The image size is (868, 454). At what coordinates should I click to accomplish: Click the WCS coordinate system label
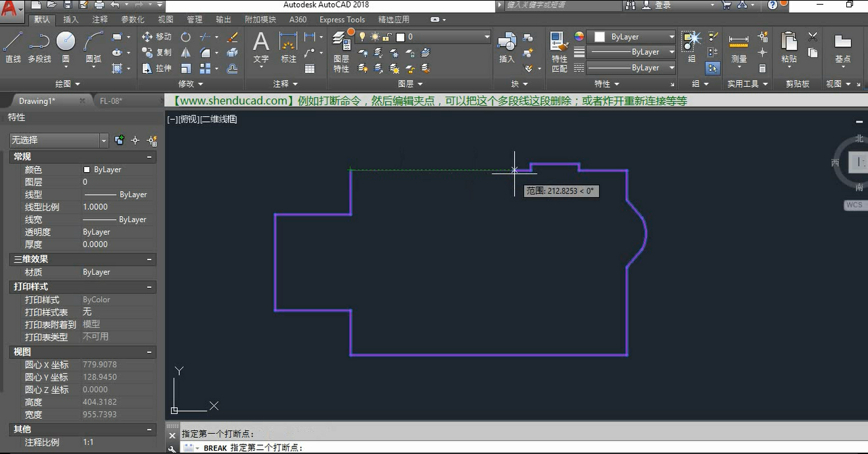(854, 205)
